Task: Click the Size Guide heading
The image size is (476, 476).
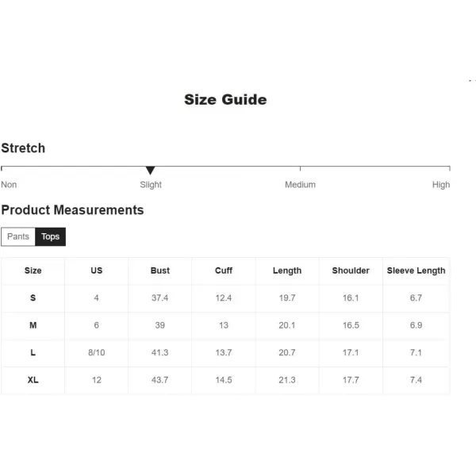Action: coord(225,100)
